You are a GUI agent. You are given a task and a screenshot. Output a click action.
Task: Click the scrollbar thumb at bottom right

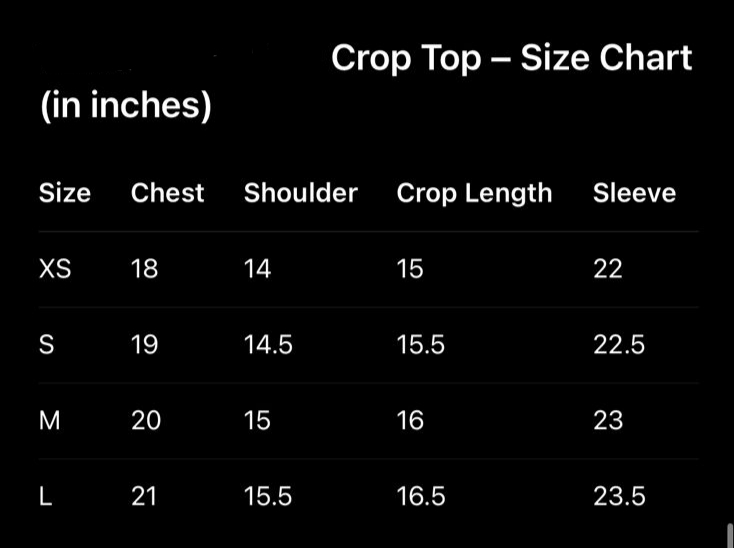(728, 535)
